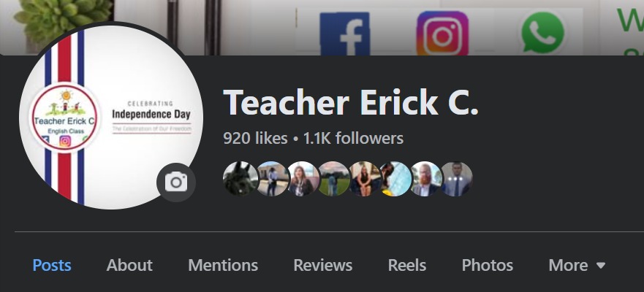
Task: Expand the More dropdown menu
Action: coord(577,265)
